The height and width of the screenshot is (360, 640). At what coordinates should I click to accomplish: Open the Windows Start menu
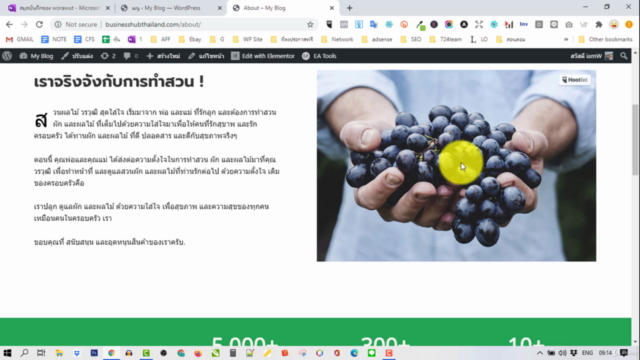(x=7, y=353)
